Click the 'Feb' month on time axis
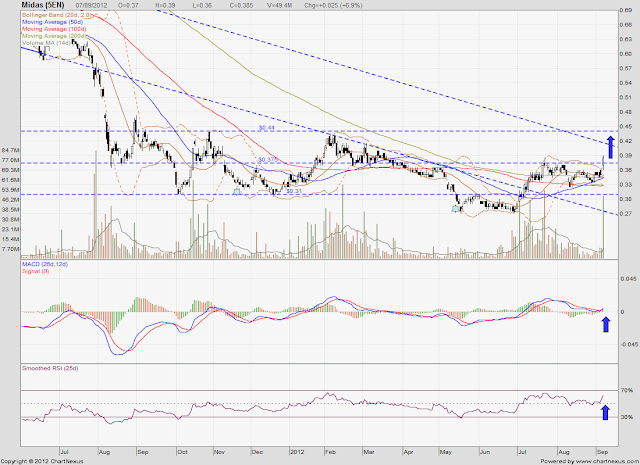This screenshot has height=465, width=640. coord(330,452)
